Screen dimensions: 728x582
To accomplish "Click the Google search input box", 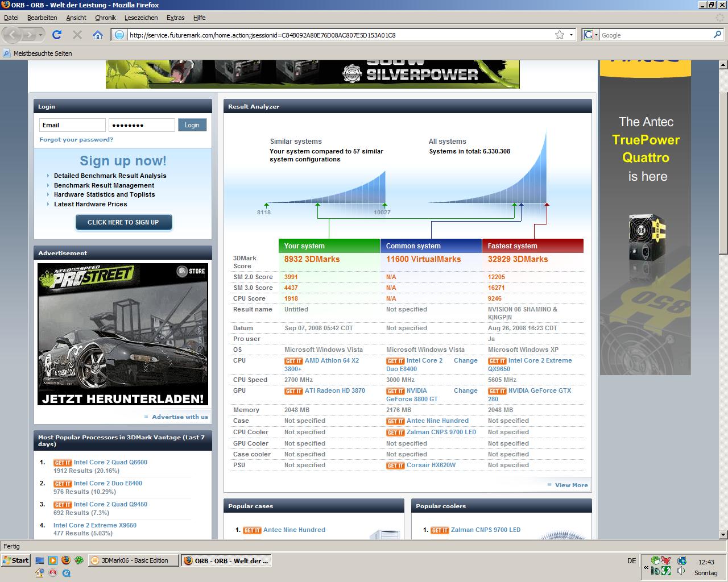I will tap(655, 35).
